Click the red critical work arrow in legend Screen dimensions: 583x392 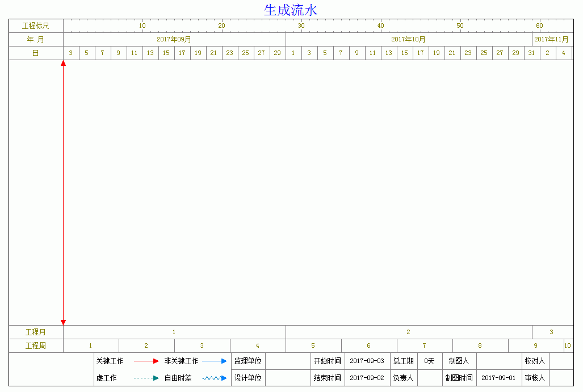pos(146,361)
